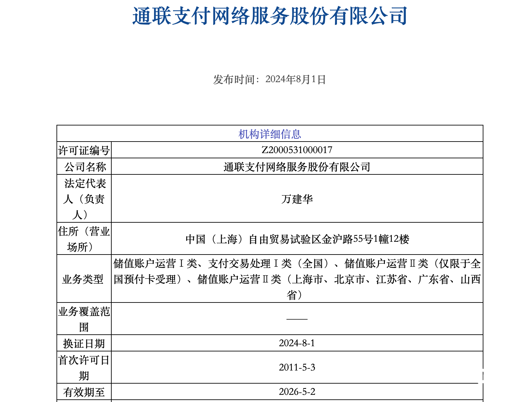This screenshot has width=532, height=402.
Task: Click the table header 机构详细信息
Action: [270, 134]
